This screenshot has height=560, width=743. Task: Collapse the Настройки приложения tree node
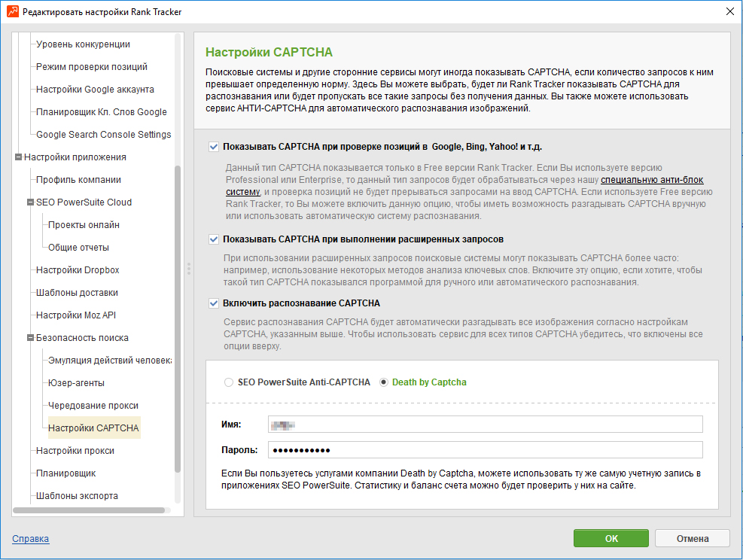[19, 157]
